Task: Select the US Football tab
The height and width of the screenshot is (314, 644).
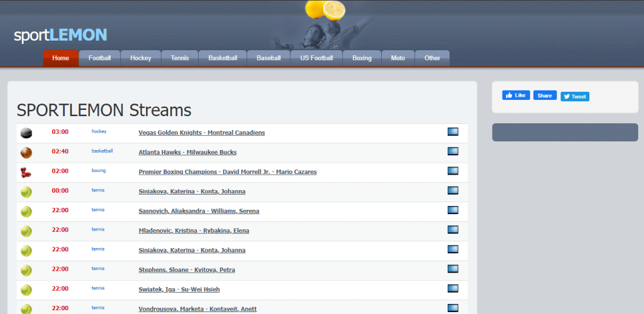Action: (x=316, y=58)
